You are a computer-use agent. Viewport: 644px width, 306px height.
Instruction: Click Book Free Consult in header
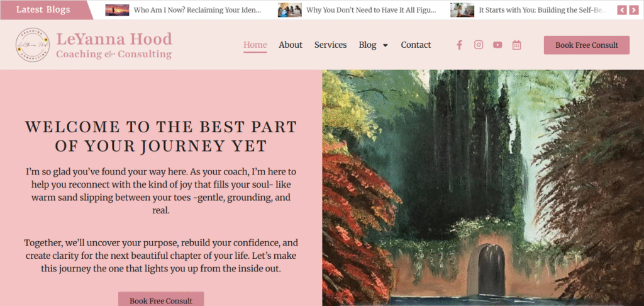click(x=587, y=45)
